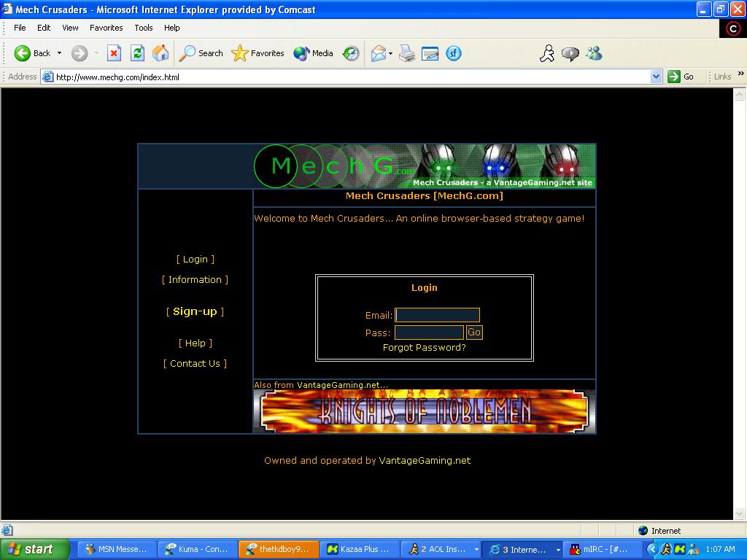Show browsing History icon
Viewport: 747px width, 560px height.
click(x=351, y=53)
